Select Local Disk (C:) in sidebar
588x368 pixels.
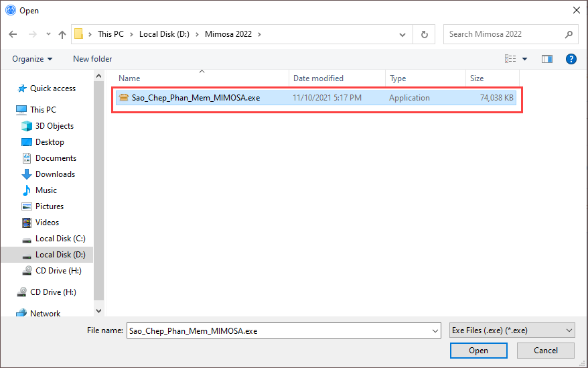pos(60,239)
